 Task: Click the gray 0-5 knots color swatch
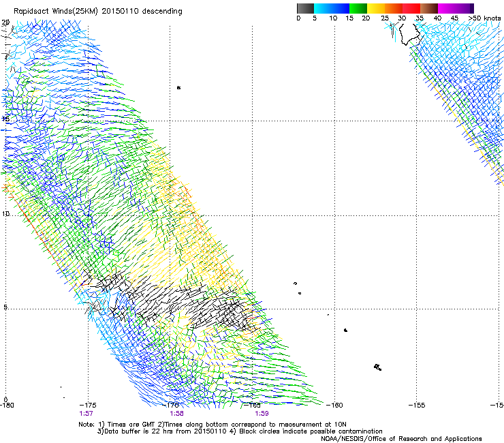point(305,8)
